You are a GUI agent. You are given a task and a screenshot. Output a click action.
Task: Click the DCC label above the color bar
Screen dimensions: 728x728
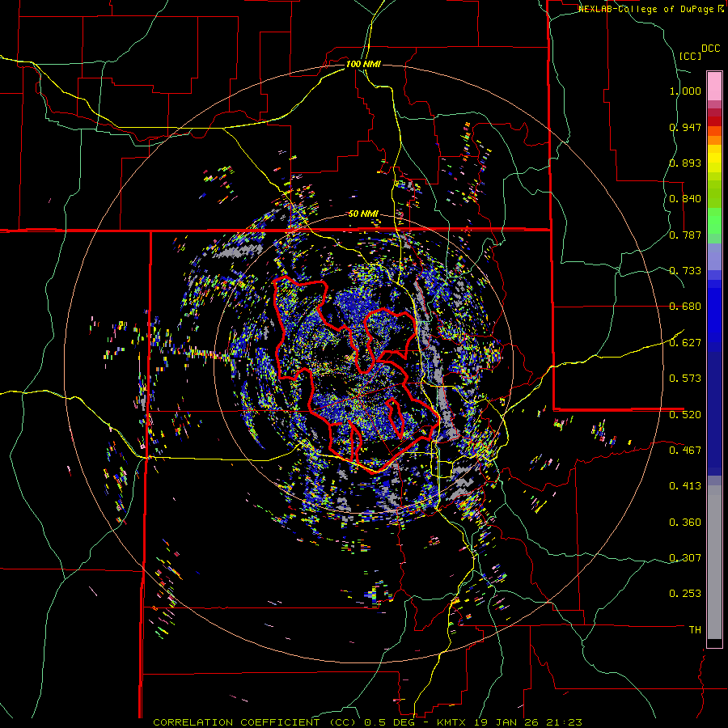[x=711, y=49]
